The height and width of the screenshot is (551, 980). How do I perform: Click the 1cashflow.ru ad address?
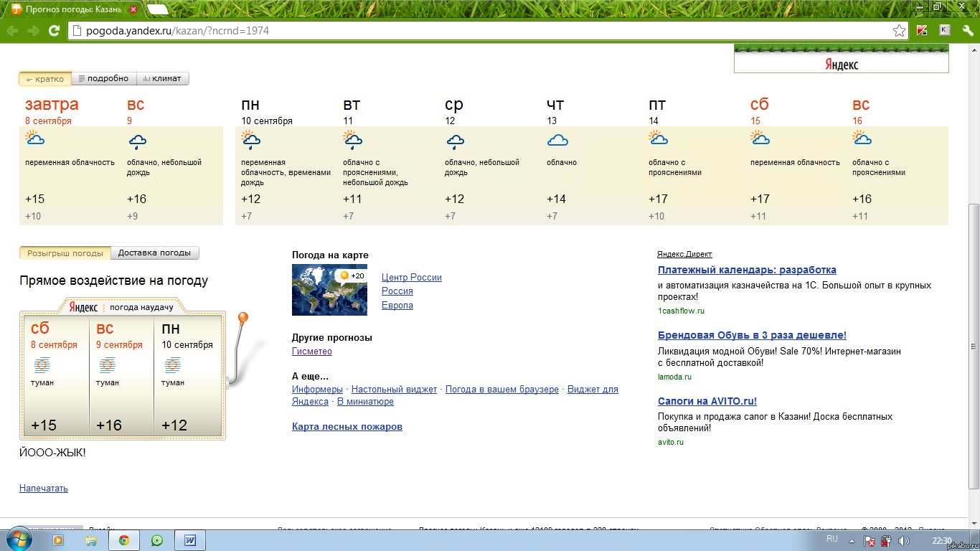[x=682, y=311]
